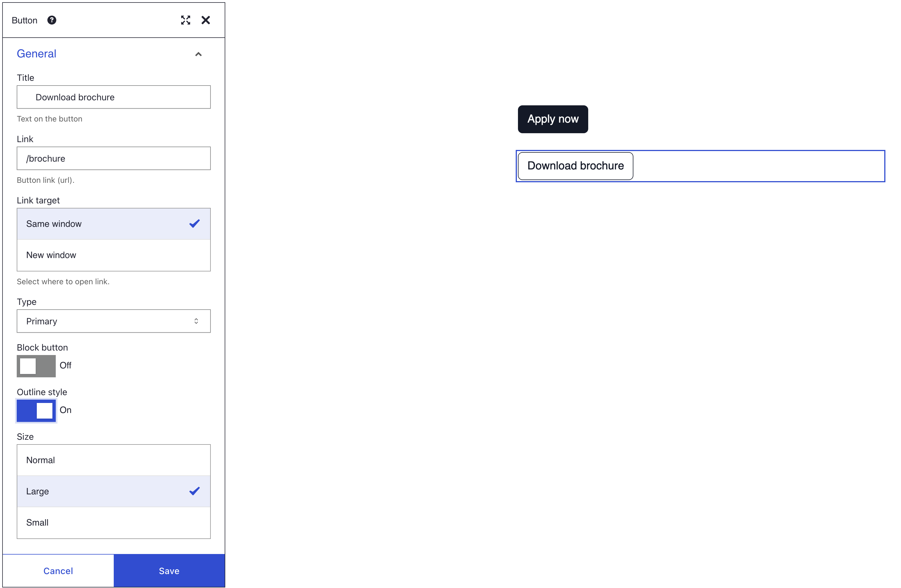This screenshot has width=901, height=588.
Task: Edit the Link field '/brochure'
Action: tap(113, 159)
